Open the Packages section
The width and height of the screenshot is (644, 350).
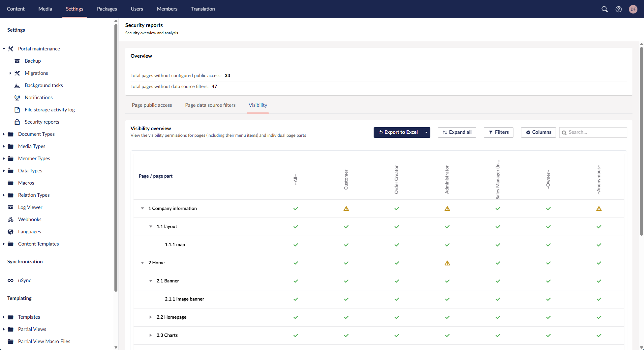pyautogui.click(x=107, y=9)
